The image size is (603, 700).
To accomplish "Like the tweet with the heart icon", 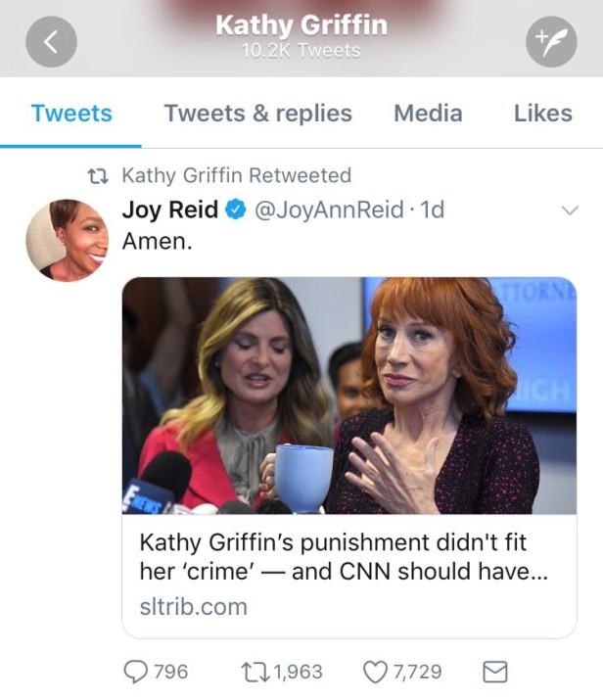I will coord(376,672).
